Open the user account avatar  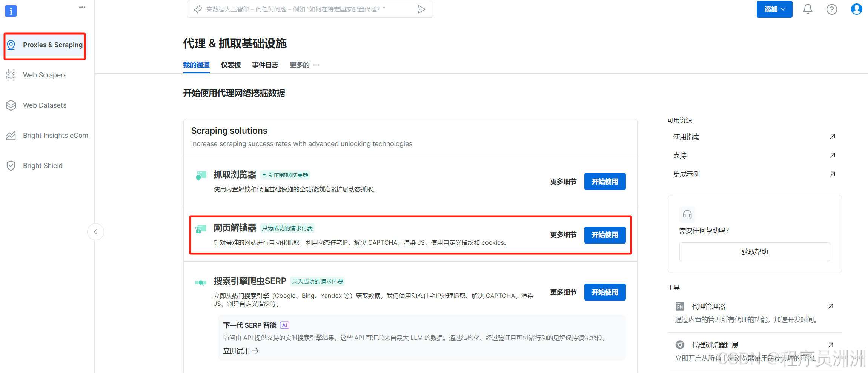point(856,9)
